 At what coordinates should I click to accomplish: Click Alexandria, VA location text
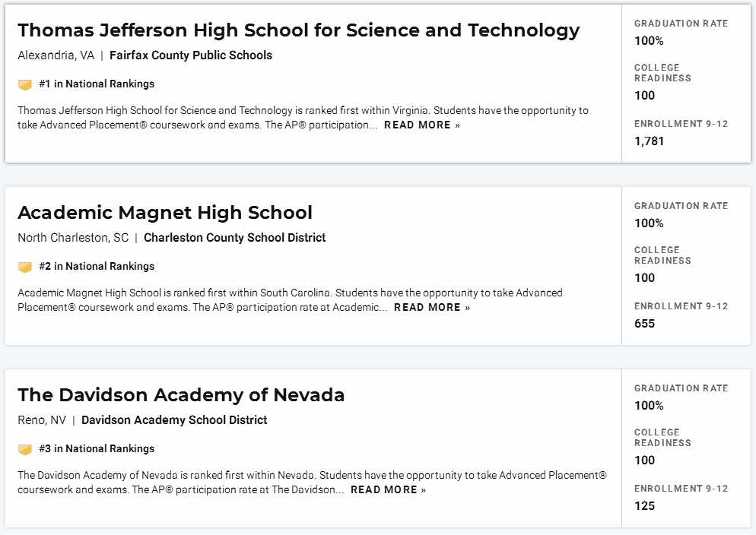tap(56, 55)
